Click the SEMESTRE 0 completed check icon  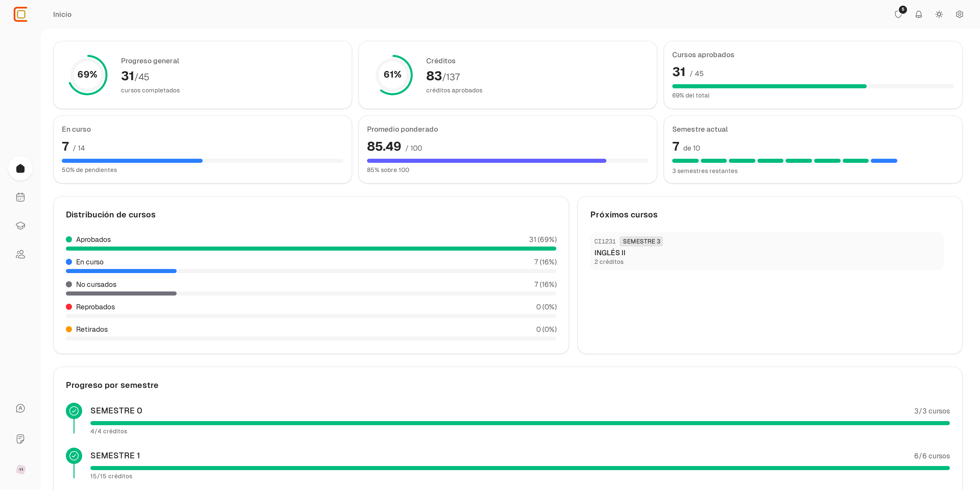coord(74,411)
